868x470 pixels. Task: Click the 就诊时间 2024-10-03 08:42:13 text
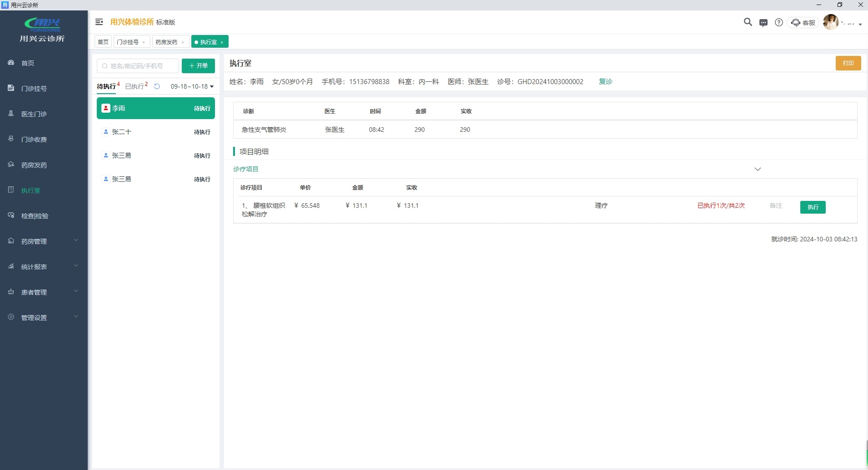tap(814, 239)
